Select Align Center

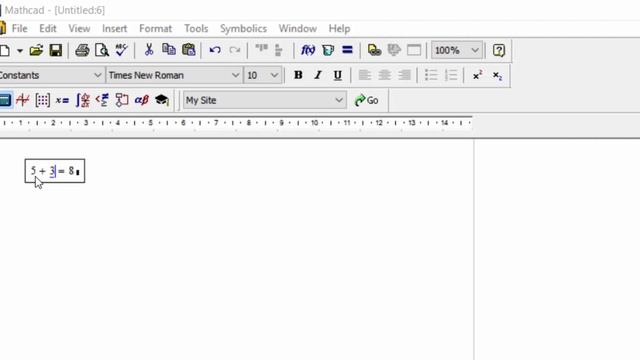(x=384, y=75)
